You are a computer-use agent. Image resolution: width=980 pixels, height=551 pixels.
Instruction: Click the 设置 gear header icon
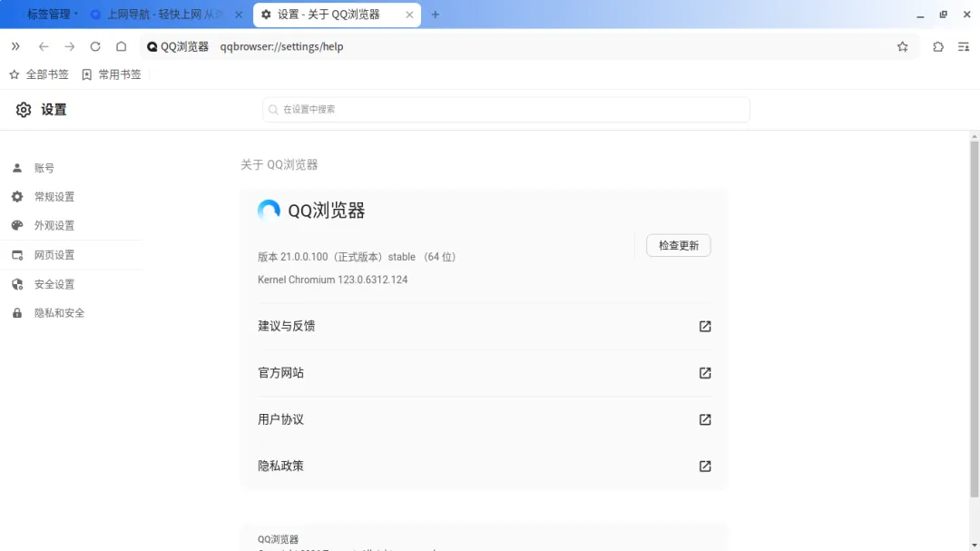23,110
